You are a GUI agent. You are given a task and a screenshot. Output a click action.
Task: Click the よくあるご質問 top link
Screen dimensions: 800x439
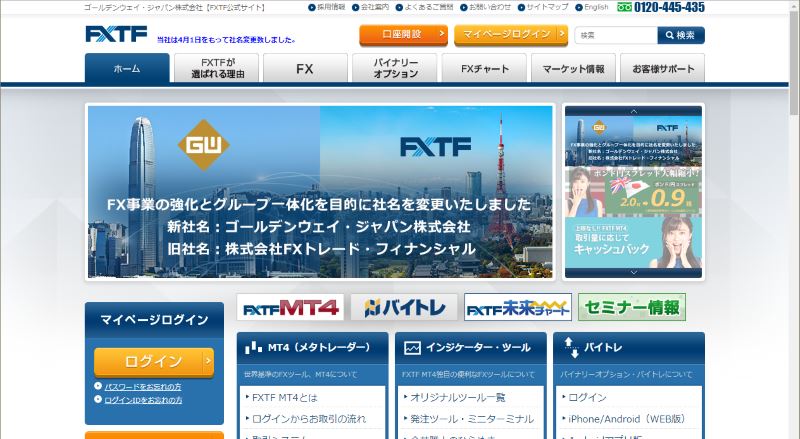tap(424, 7)
